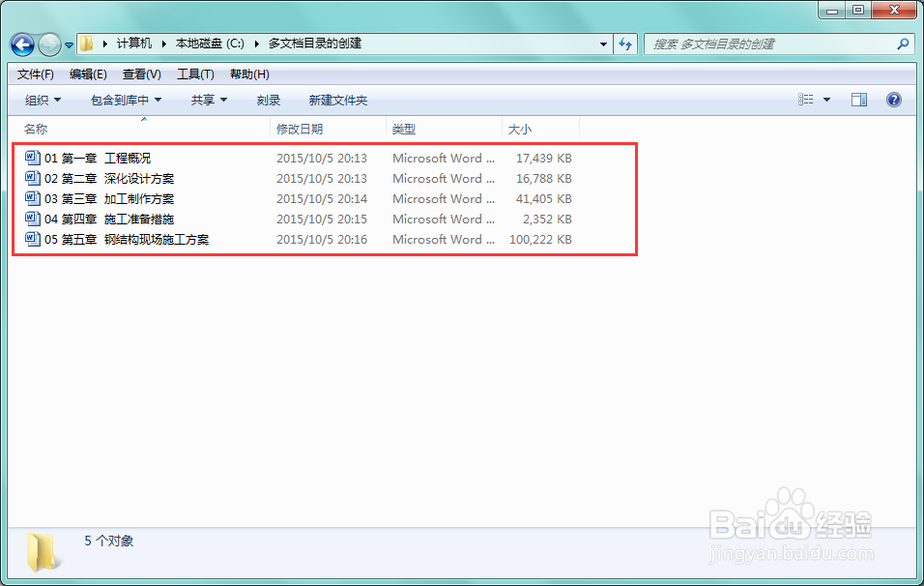Expand arrow before 计算机 in address bar
Image resolution: width=924 pixels, height=586 pixels.
coord(105,44)
